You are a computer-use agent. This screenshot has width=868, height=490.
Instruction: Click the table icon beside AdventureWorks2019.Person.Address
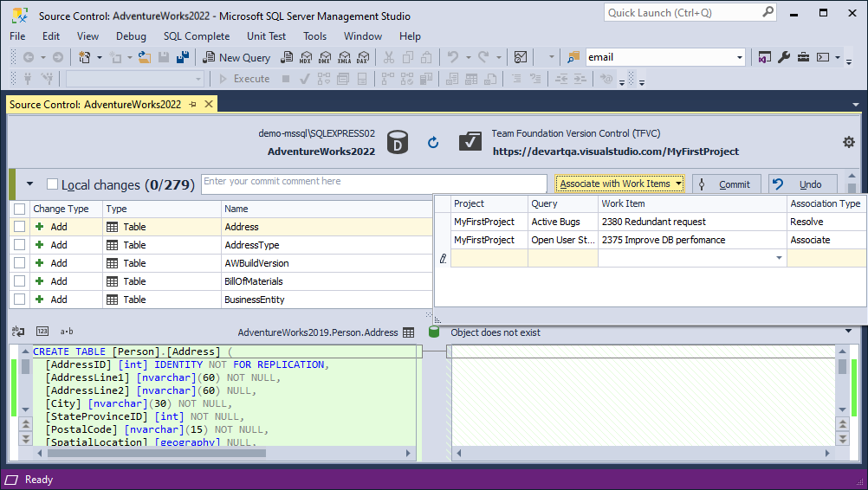[409, 332]
